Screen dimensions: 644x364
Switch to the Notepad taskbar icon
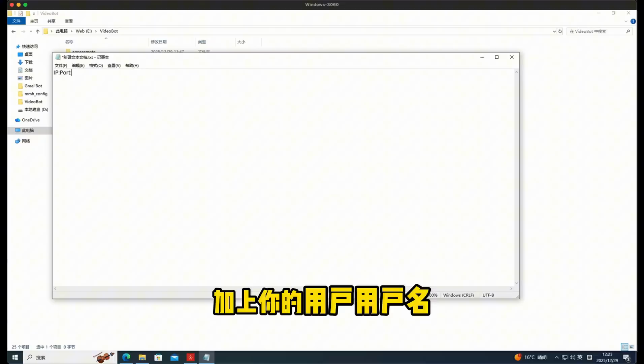[206, 357]
